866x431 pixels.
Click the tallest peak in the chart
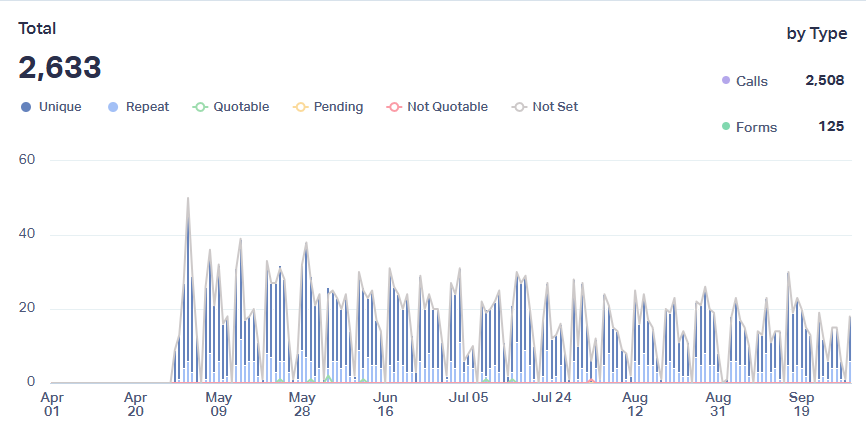pos(187,199)
